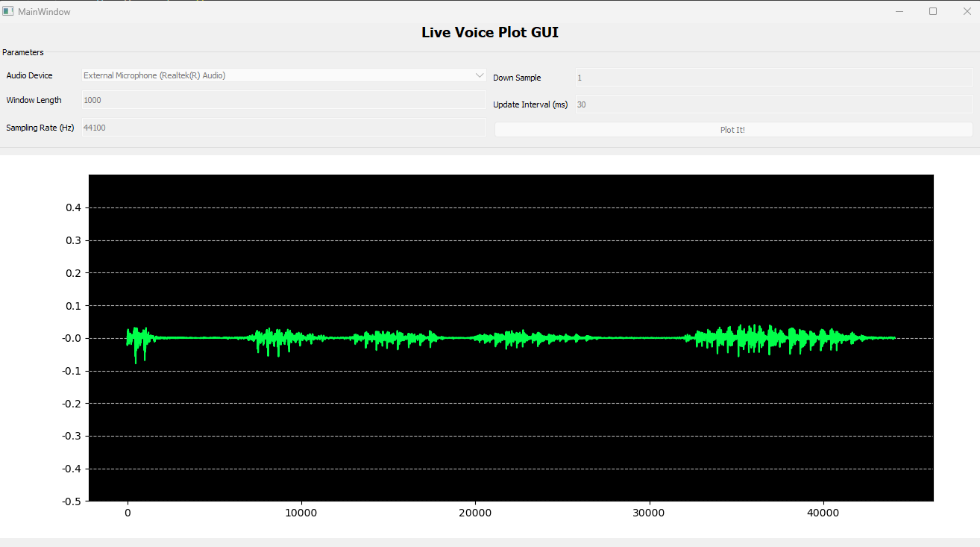Select the Down Sample input box
The width and height of the screenshot is (980, 547).
click(773, 78)
